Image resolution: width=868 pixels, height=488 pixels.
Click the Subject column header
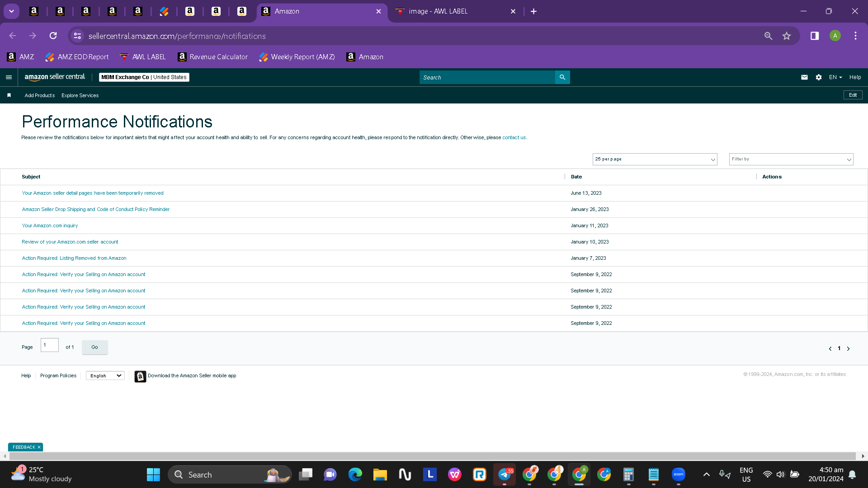[31, 177]
